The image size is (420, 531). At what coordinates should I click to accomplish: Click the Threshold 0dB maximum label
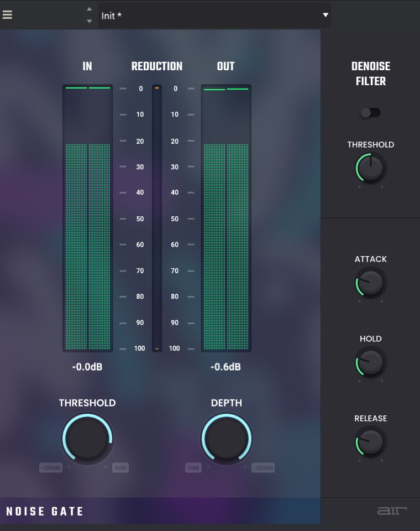point(120,468)
